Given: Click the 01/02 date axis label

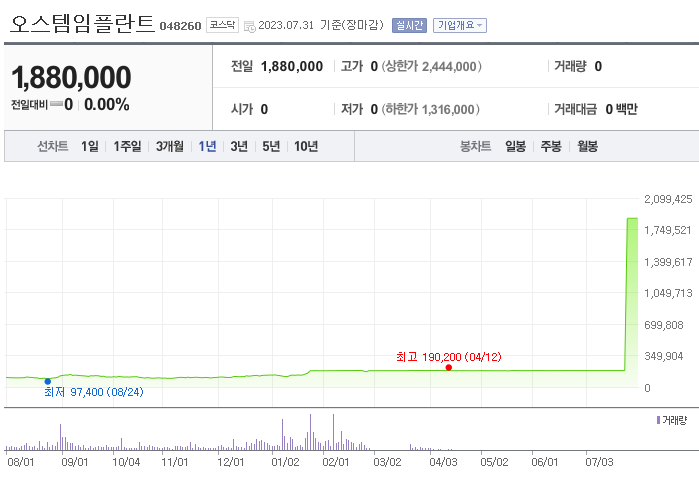Looking at the screenshot, I should (x=285, y=462).
